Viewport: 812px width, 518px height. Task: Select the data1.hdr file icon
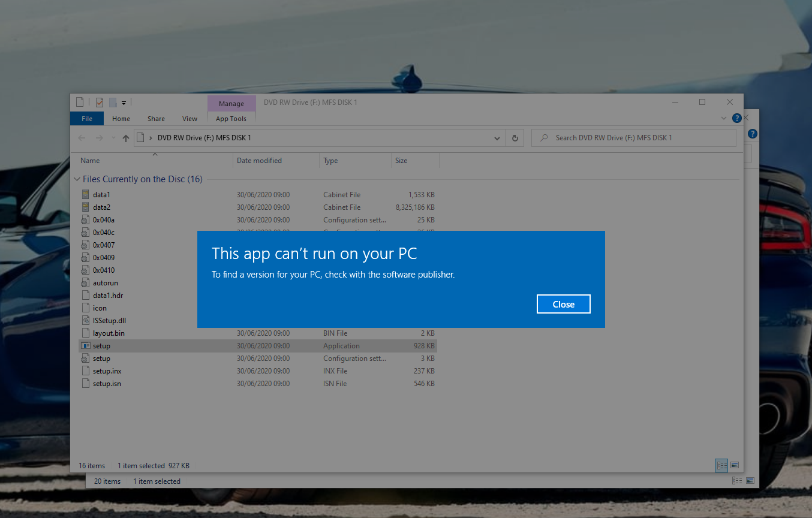[x=85, y=296]
